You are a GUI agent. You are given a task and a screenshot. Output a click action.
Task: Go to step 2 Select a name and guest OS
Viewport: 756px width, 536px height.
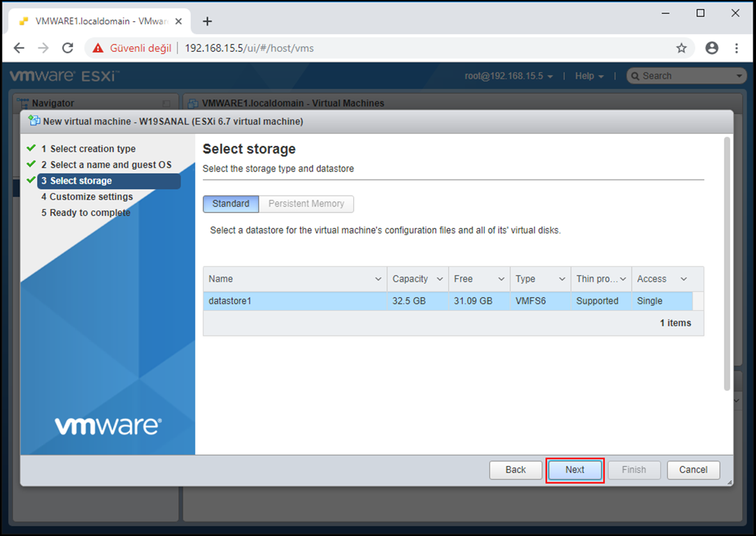point(106,165)
